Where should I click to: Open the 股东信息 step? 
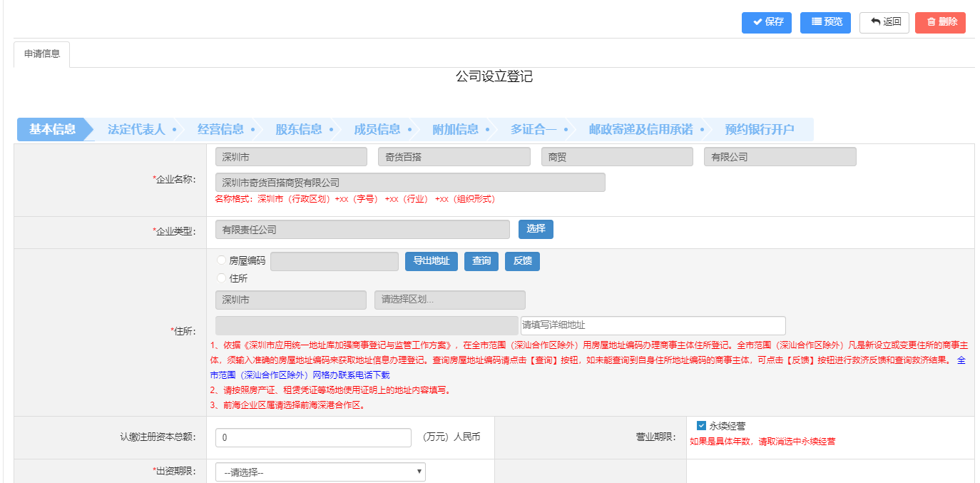299,129
